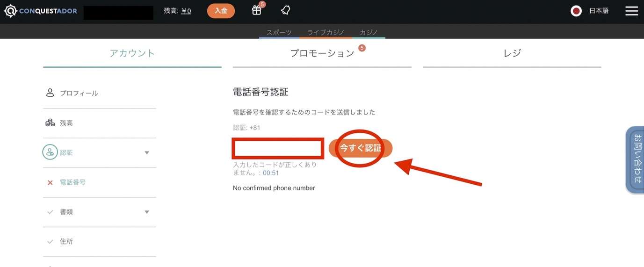The height and width of the screenshot is (267, 644).
Task: Click the 電話番号認証 heading
Action: 260,92
